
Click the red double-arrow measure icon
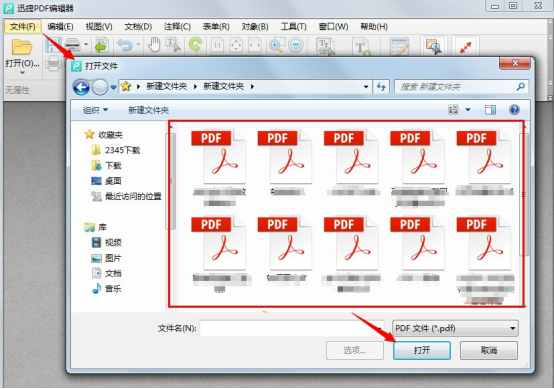coord(465,46)
